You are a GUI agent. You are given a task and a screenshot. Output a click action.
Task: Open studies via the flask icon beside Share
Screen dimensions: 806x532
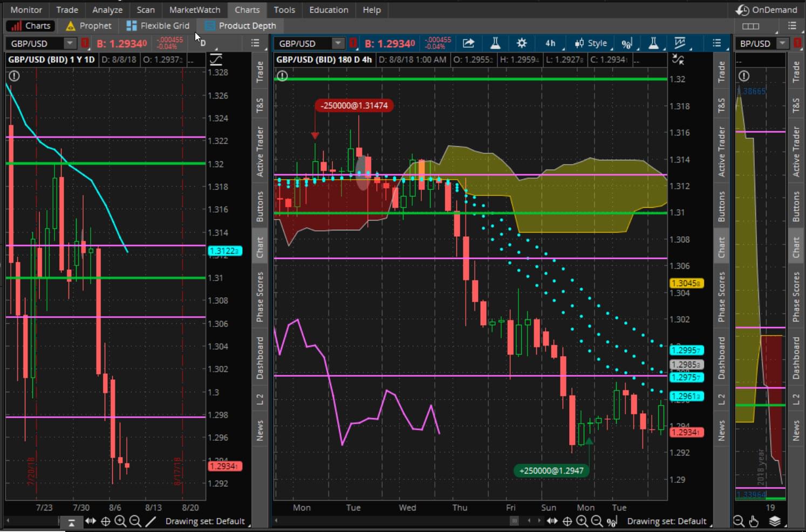[x=495, y=43]
